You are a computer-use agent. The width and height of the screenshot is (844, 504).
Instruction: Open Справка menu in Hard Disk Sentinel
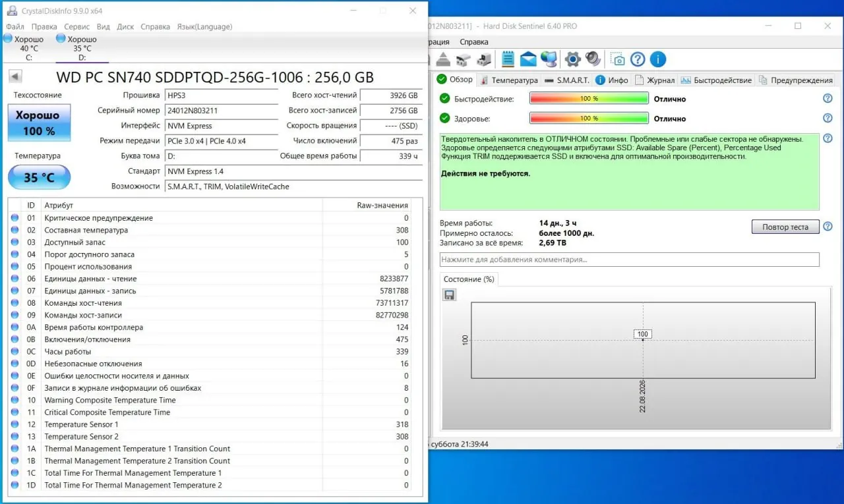click(474, 42)
